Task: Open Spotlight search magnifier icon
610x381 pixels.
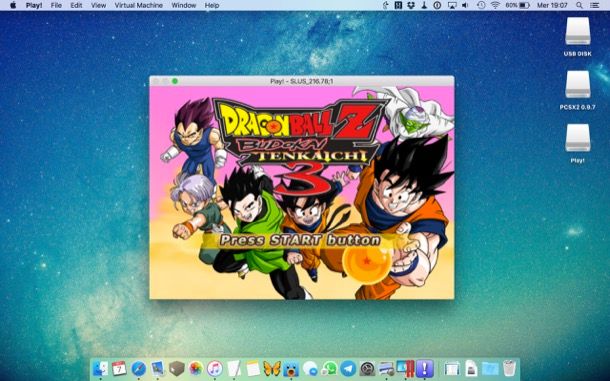Action: (579, 5)
